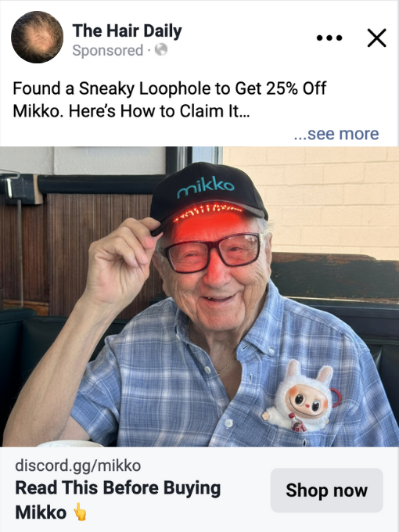
Task: Open The Hair Daily page name
Action: click(x=128, y=31)
